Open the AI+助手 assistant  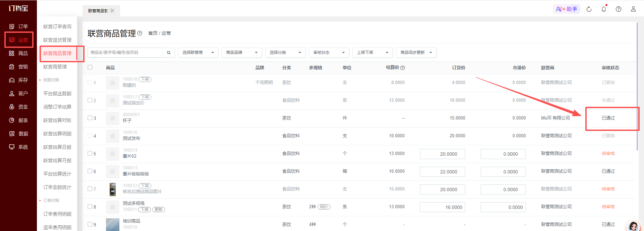pyautogui.click(x=566, y=9)
